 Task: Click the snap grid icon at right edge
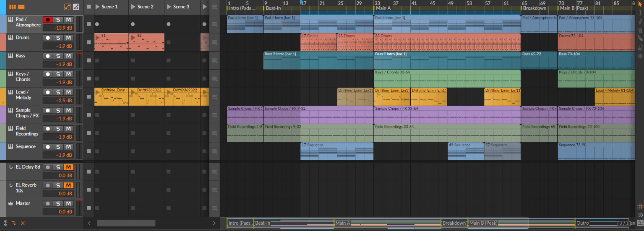(640, 207)
